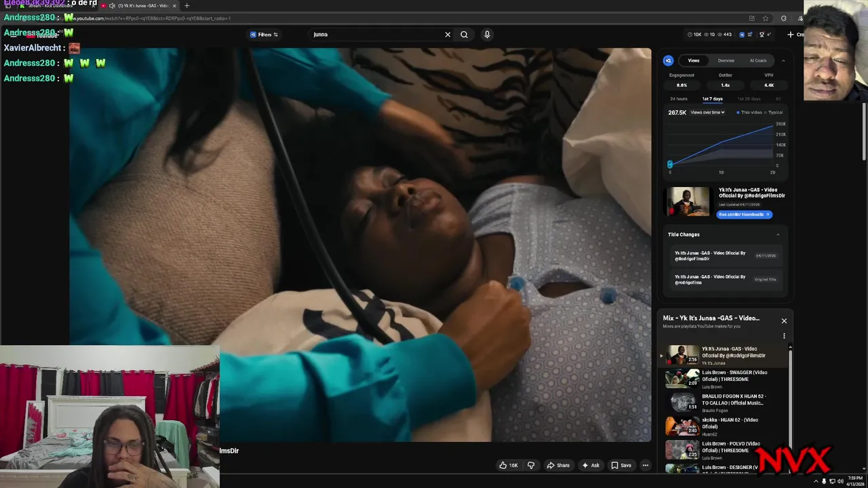This screenshot has width=868, height=488.
Task: Select the Views tab
Action: tap(694, 60)
